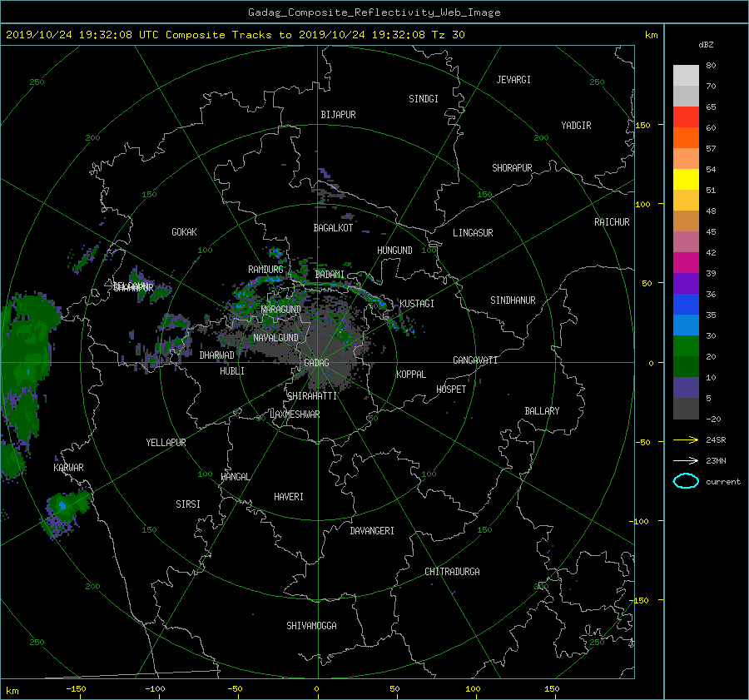
Task: Click the 42 dBZ magenta legend swatch
Action: (686, 262)
